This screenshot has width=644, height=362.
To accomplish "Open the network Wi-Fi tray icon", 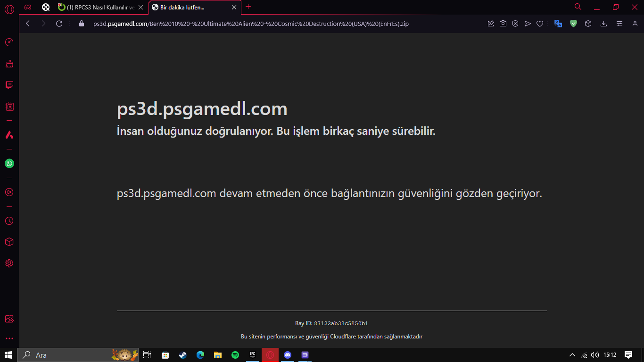I will [585, 355].
